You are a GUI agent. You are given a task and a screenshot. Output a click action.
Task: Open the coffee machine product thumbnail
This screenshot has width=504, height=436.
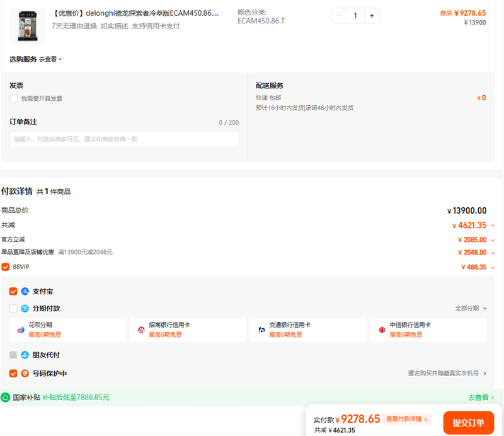click(28, 24)
